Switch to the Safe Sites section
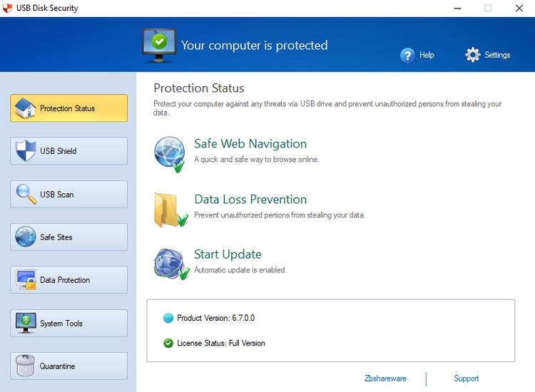535x392 pixels. coord(69,237)
